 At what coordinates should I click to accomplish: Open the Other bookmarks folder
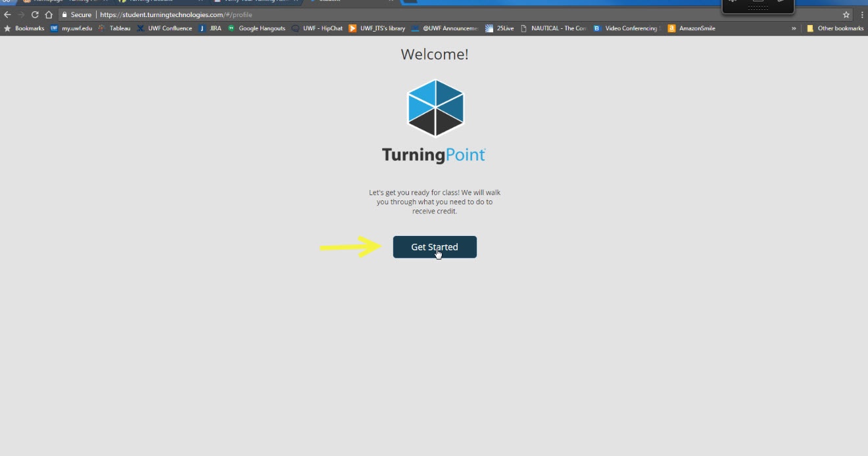tap(835, 28)
